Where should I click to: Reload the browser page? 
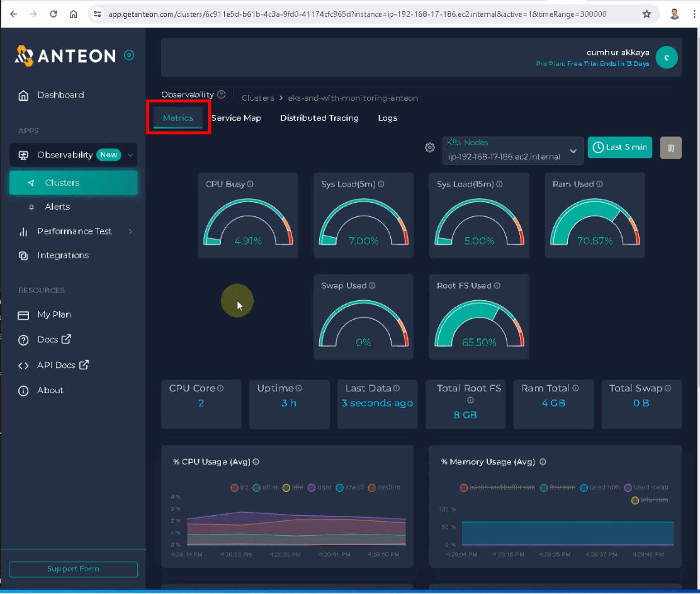[53, 14]
